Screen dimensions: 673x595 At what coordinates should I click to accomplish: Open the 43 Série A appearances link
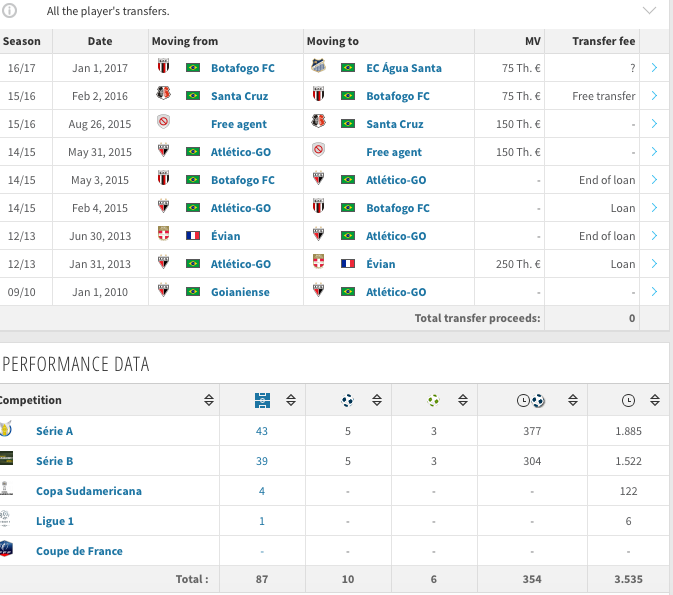pyautogui.click(x=262, y=431)
